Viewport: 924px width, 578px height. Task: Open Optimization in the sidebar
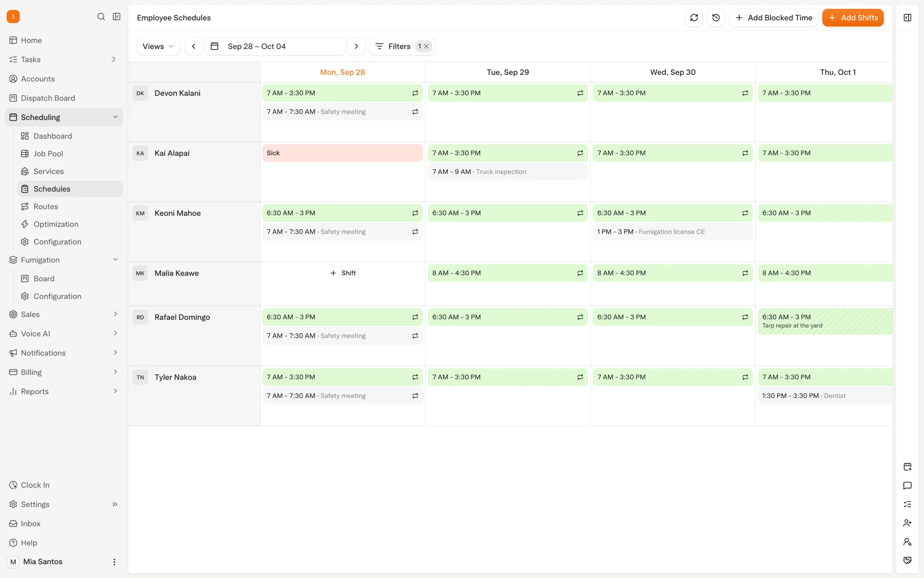pyautogui.click(x=70, y=224)
